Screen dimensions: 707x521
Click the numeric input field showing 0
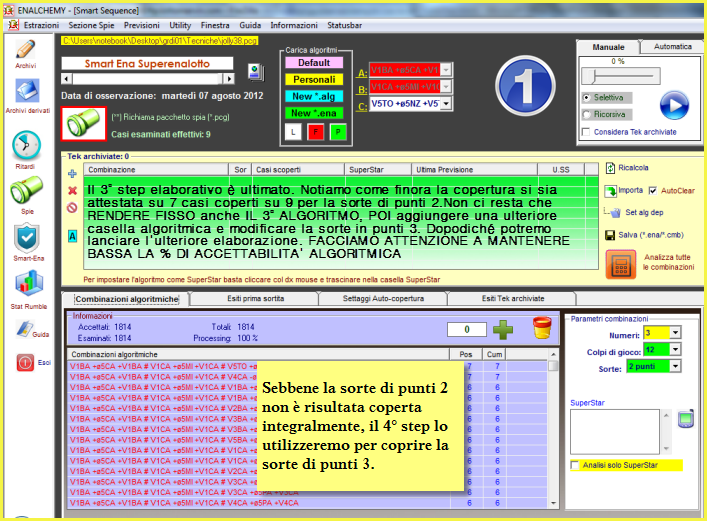tap(467, 329)
